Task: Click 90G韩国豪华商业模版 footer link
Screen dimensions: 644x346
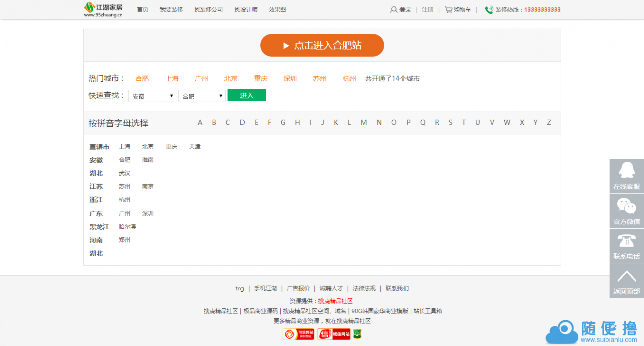Action: (380, 311)
